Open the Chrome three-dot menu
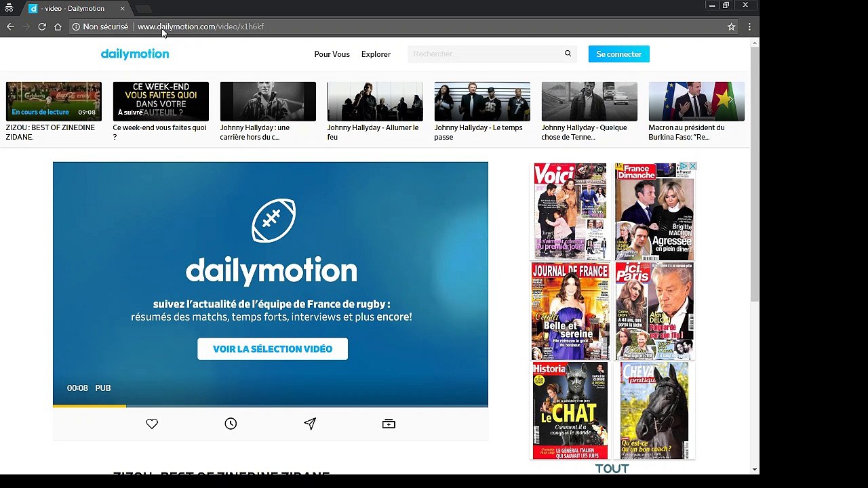Viewport: 868px width, 488px height. coord(749,26)
